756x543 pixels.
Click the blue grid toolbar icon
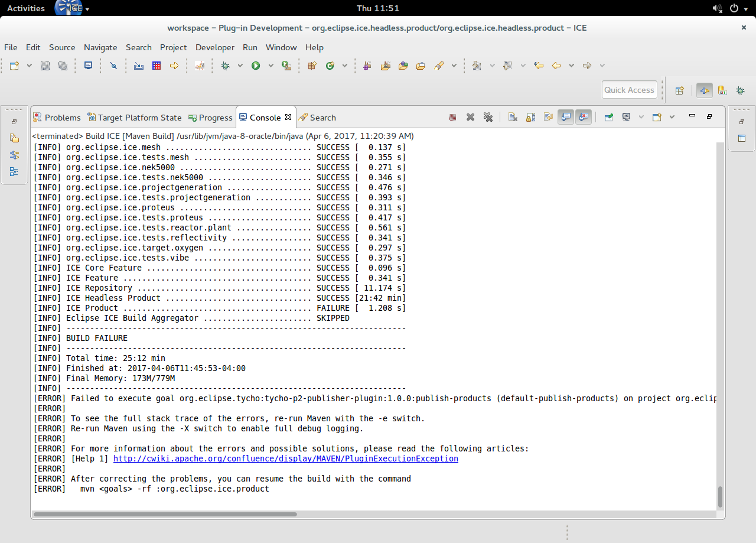tap(157, 66)
